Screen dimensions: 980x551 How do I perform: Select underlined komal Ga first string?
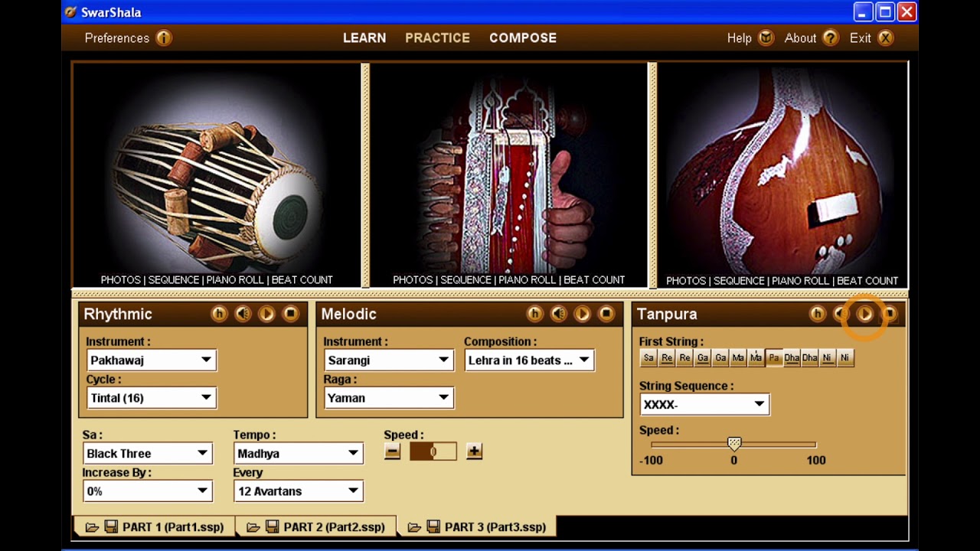coord(702,357)
